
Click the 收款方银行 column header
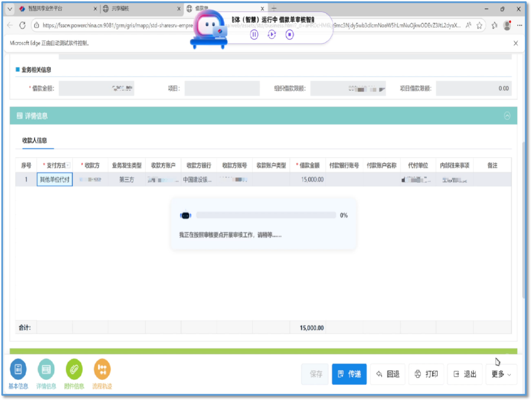199,165
